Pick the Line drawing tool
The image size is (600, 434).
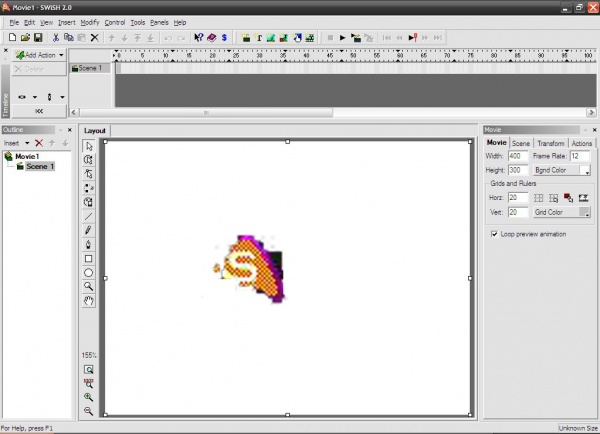[88, 217]
